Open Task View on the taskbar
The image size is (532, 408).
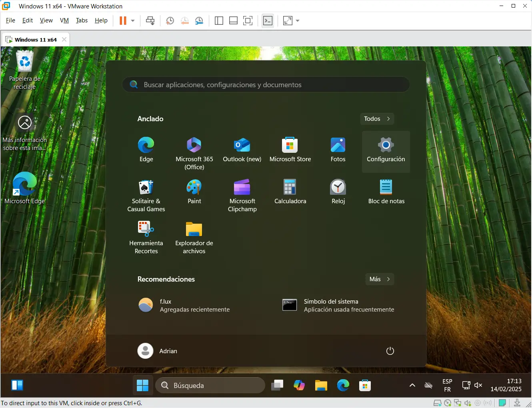pyautogui.click(x=277, y=385)
